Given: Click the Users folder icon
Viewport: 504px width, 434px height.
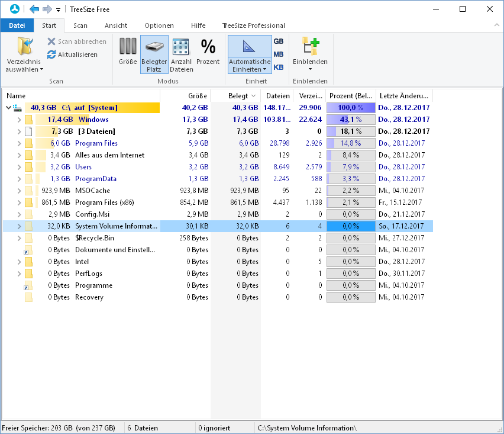Looking at the screenshot, I should [28, 168].
